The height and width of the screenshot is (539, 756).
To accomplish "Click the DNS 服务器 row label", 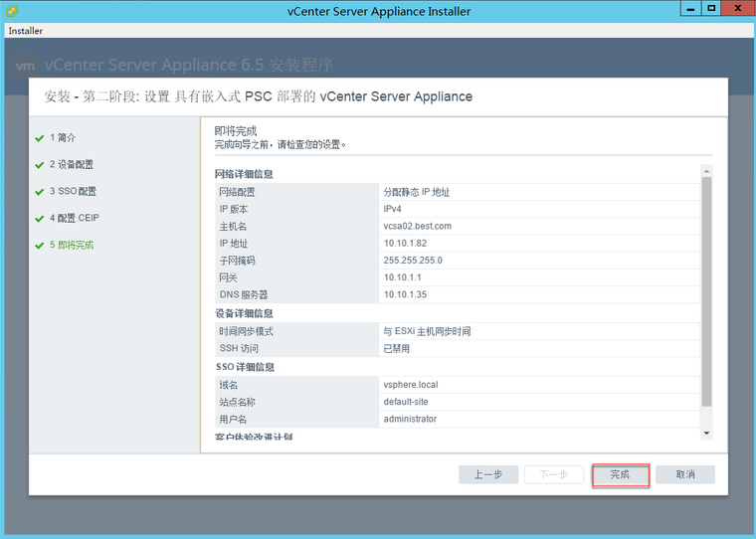I will [x=244, y=295].
